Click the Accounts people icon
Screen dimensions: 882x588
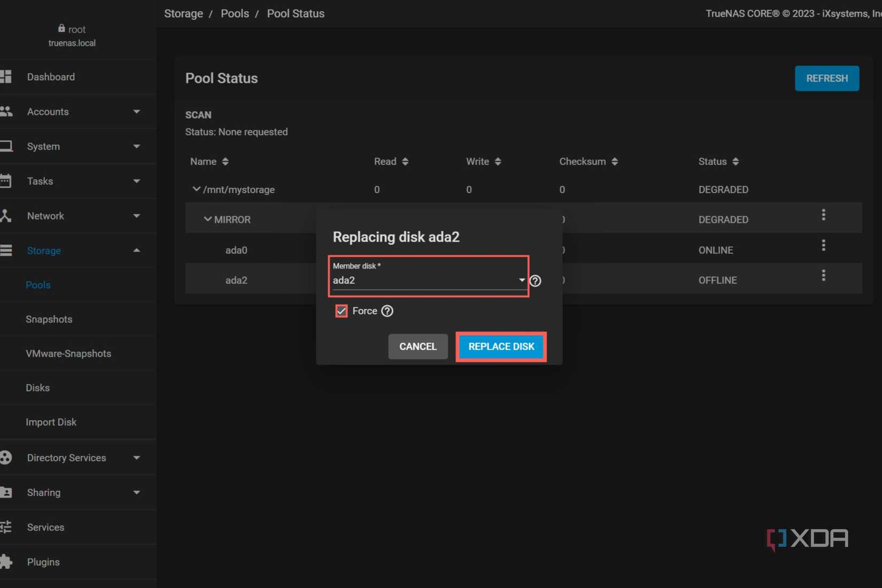pyautogui.click(x=6, y=111)
